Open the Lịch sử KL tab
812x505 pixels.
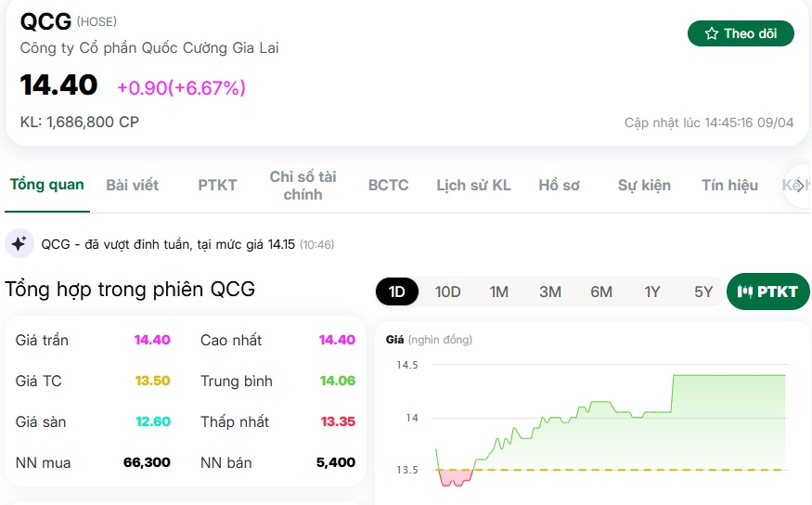[473, 185]
